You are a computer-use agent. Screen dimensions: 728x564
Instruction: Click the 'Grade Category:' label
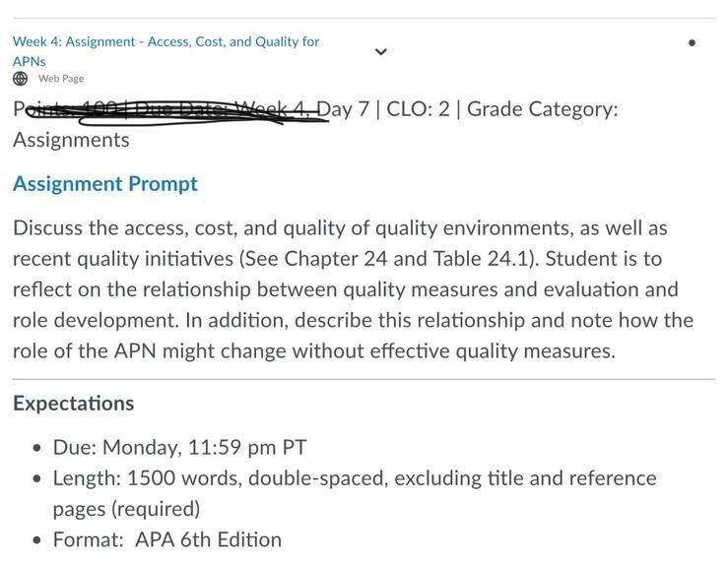pyautogui.click(x=542, y=110)
